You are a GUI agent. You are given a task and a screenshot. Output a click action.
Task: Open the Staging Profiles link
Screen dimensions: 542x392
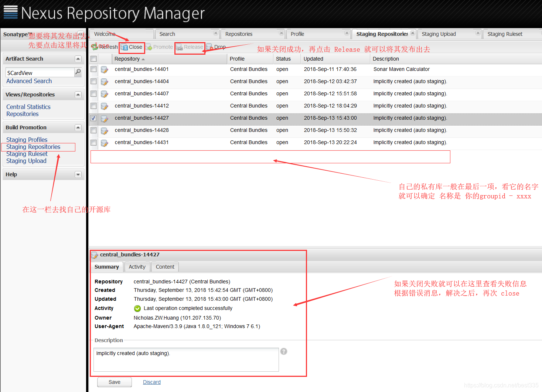pyautogui.click(x=27, y=140)
